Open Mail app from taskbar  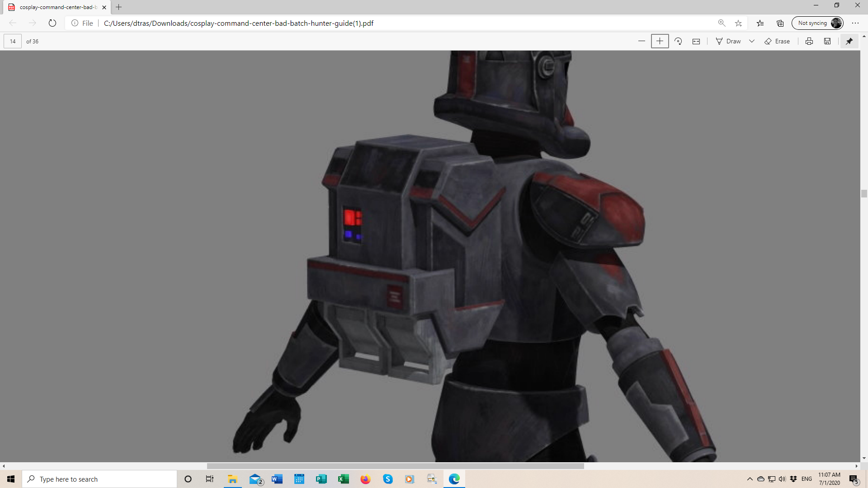point(255,479)
